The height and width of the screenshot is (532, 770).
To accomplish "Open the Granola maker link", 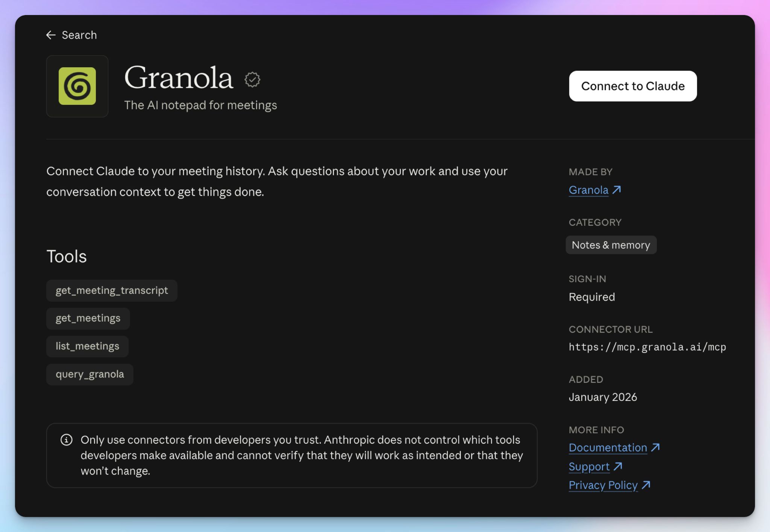I will 588,190.
